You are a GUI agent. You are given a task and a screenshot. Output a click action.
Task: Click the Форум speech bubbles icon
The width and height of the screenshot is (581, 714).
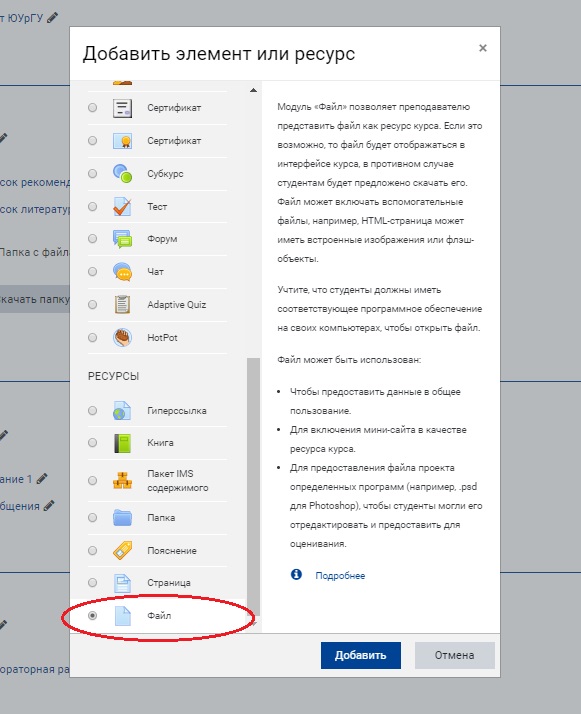[x=122, y=239]
